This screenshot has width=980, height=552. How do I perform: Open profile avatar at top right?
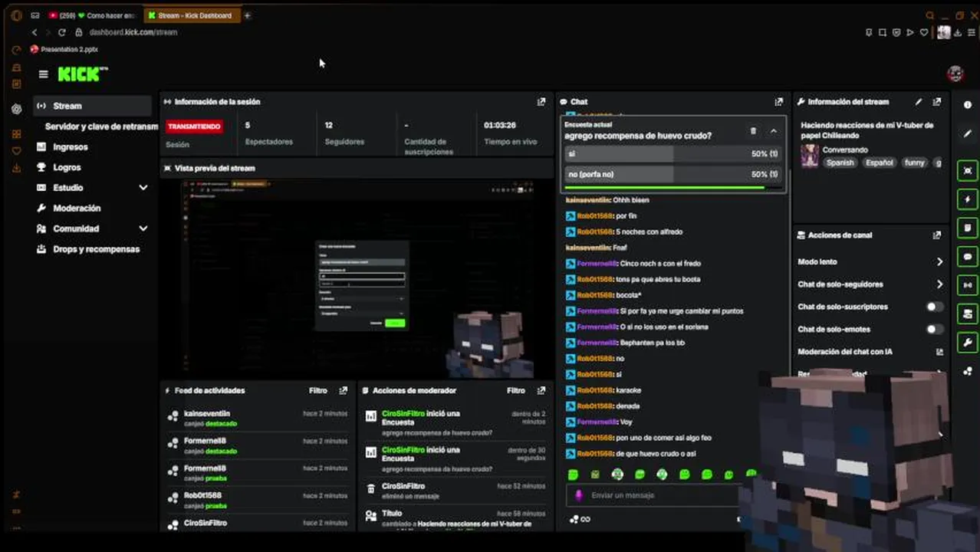click(x=955, y=74)
